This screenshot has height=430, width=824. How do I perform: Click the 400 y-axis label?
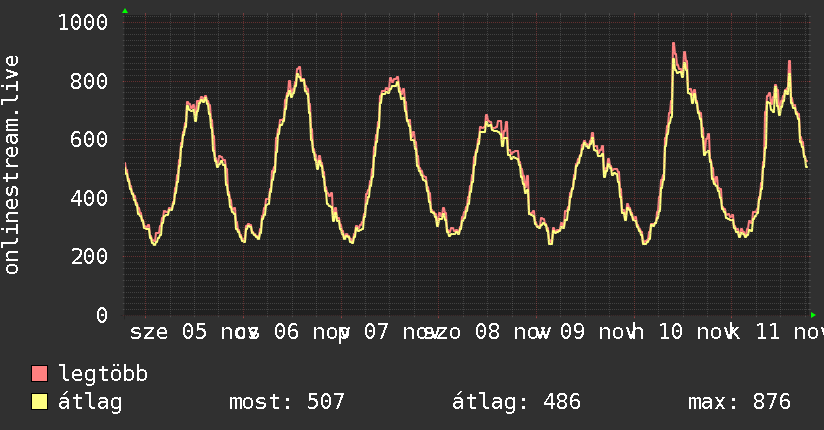pyautogui.click(x=89, y=198)
